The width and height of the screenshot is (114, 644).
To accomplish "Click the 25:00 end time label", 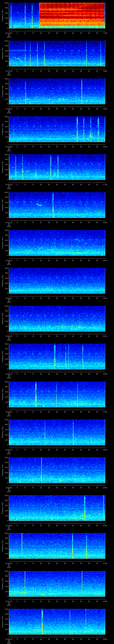I will 105,336.
